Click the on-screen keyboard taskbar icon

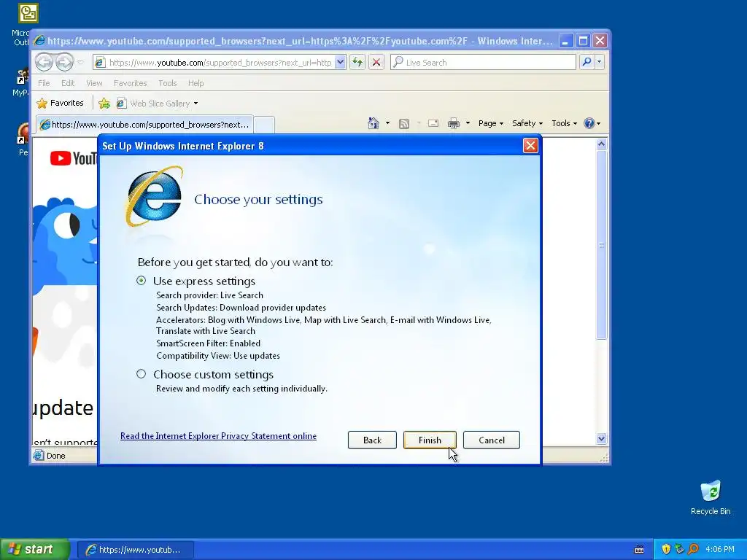click(x=639, y=550)
